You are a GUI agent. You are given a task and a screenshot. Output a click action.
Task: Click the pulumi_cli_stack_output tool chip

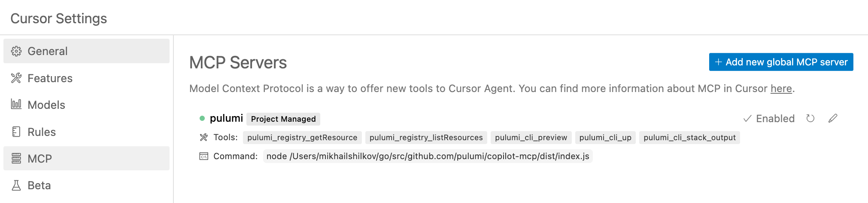tap(689, 138)
